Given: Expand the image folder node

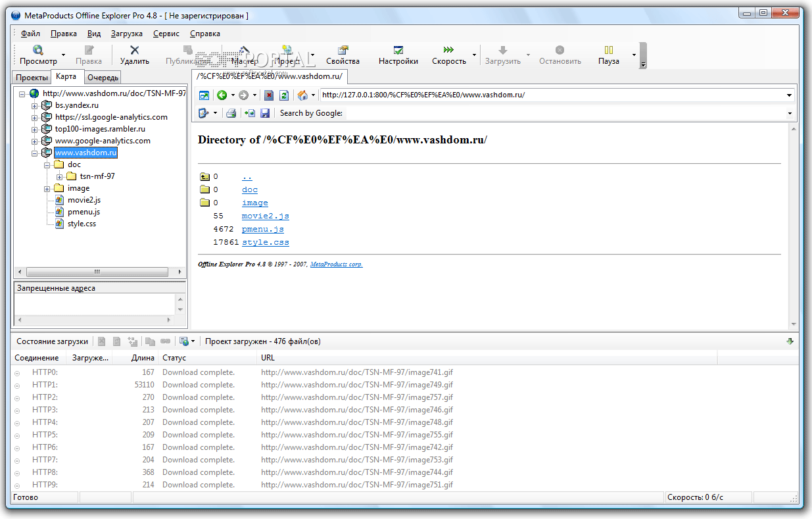Looking at the screenshot, I should (47, 189).
